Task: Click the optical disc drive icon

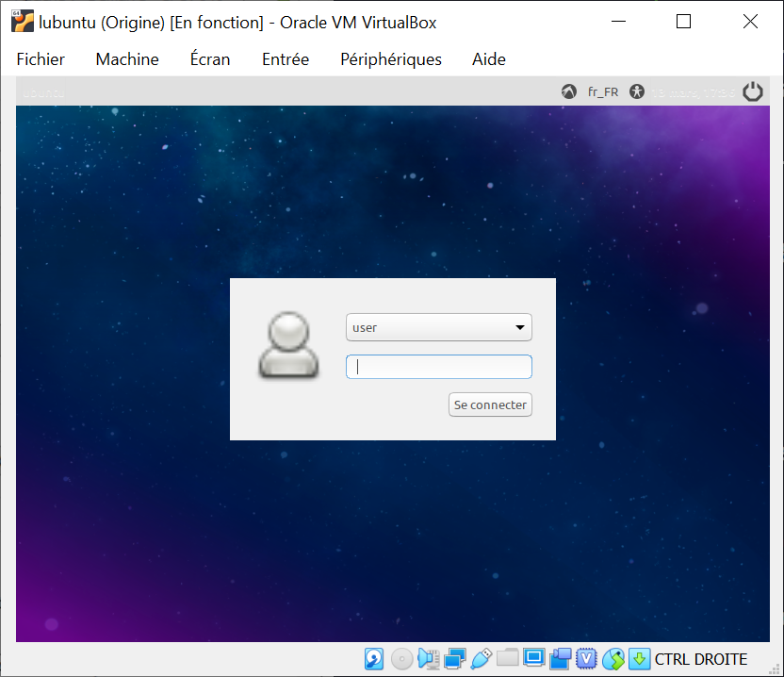Action: (401, 659)
